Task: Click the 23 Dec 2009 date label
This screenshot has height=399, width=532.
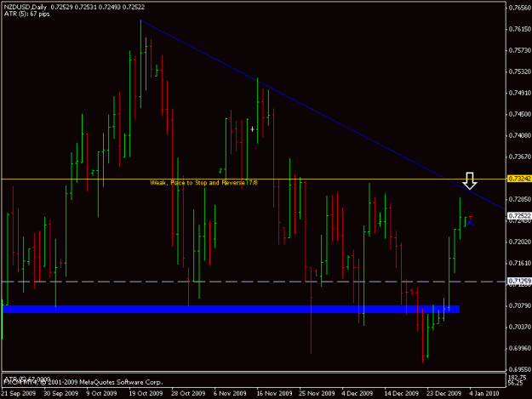Action: pyautogui.click(x=443, y=393)
